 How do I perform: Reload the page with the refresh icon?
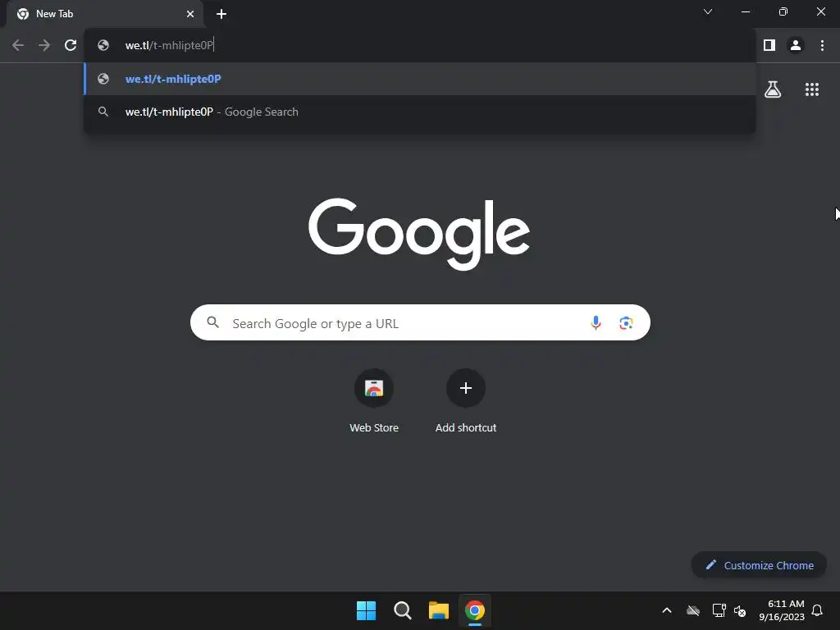71,46
